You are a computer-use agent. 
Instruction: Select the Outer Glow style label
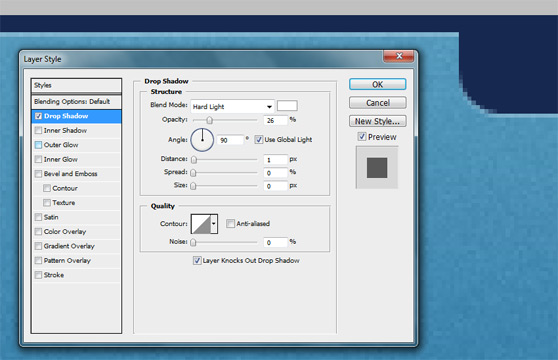click(x=61, y=145)
